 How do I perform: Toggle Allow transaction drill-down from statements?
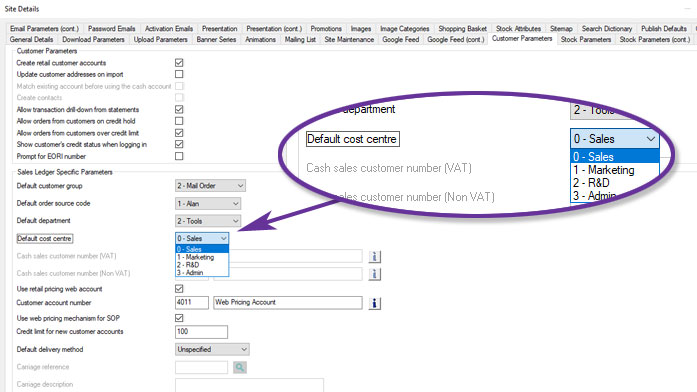tap(179, 109)
